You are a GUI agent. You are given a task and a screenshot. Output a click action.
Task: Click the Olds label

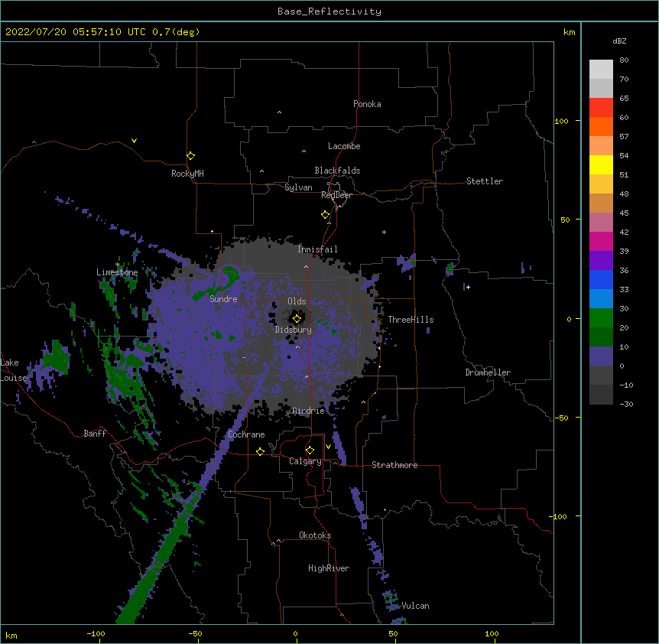[x=297, y=301]
